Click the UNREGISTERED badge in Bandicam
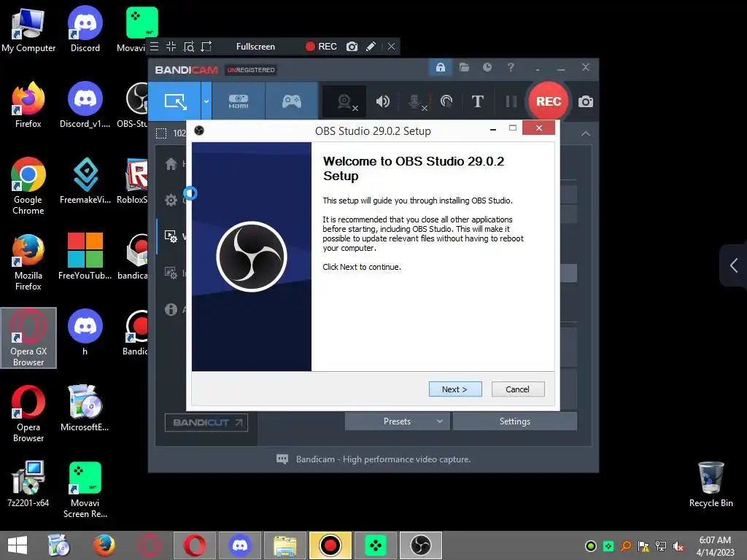This screenshot has height=560, width=747. tap(251, 70)
